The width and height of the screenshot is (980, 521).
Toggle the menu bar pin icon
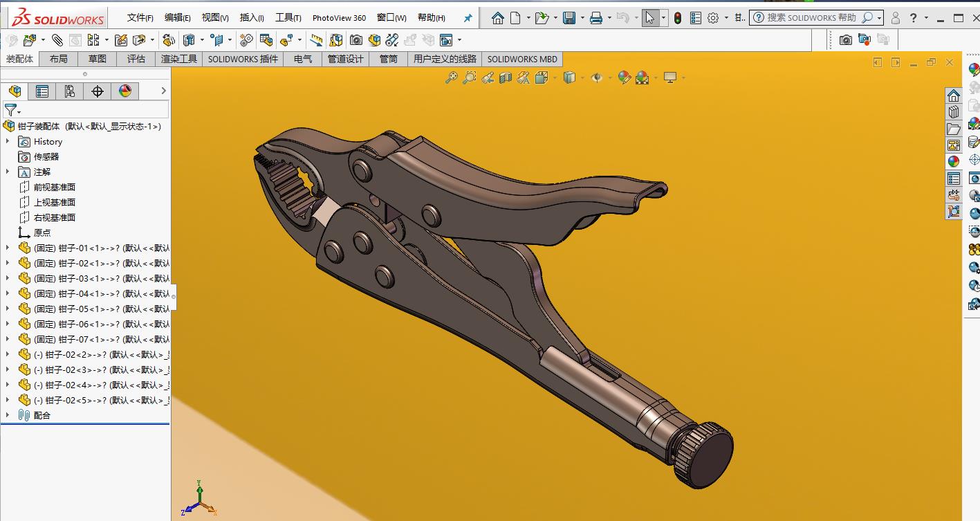[x=468, y=18]
